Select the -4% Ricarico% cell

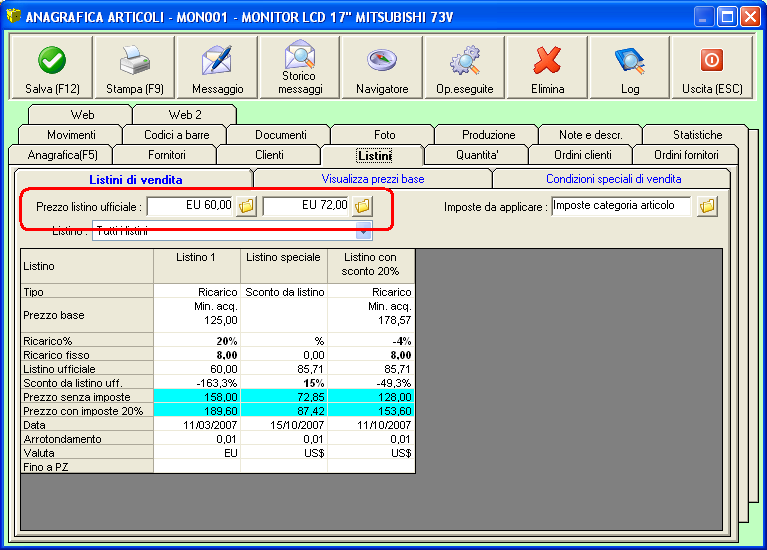371,341
